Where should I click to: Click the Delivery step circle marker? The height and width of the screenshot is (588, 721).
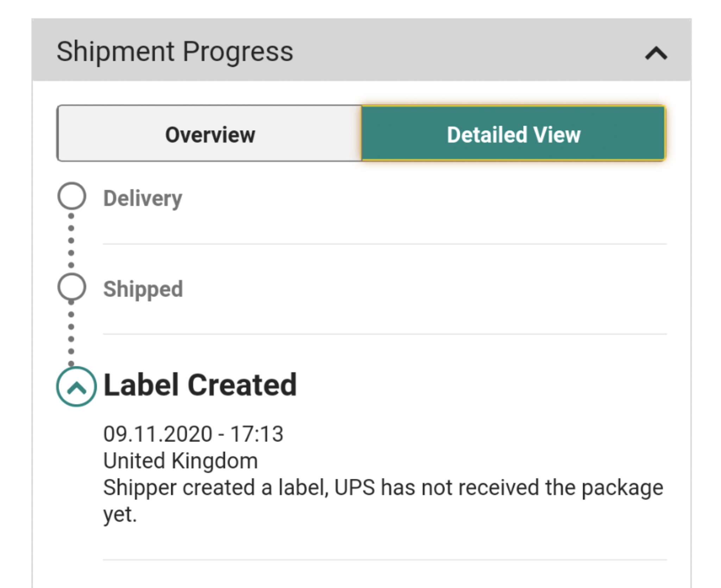(x=71, y=196)
